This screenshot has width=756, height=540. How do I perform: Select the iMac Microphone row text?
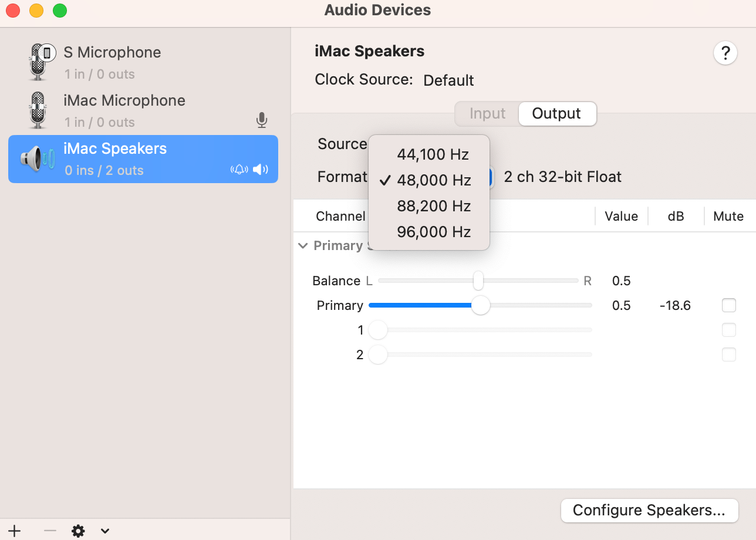coord(124,100)
